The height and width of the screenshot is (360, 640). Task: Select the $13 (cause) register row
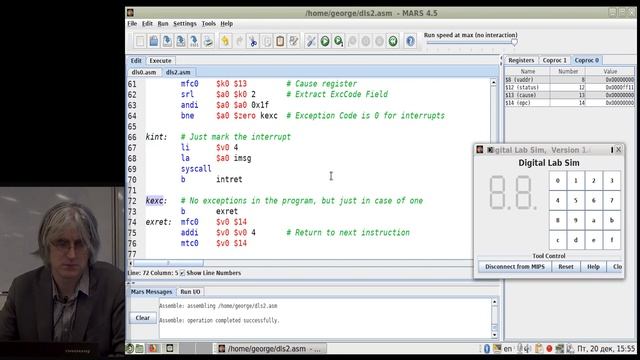(x=569, y=95)
